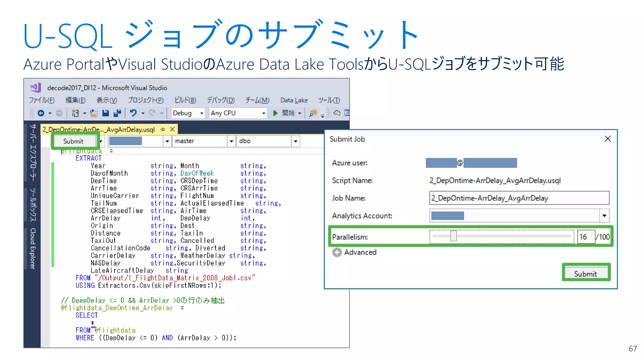Open the デバッグ(D) menu
The height and width of the screenshot is (362, 644).
point(221,100)
